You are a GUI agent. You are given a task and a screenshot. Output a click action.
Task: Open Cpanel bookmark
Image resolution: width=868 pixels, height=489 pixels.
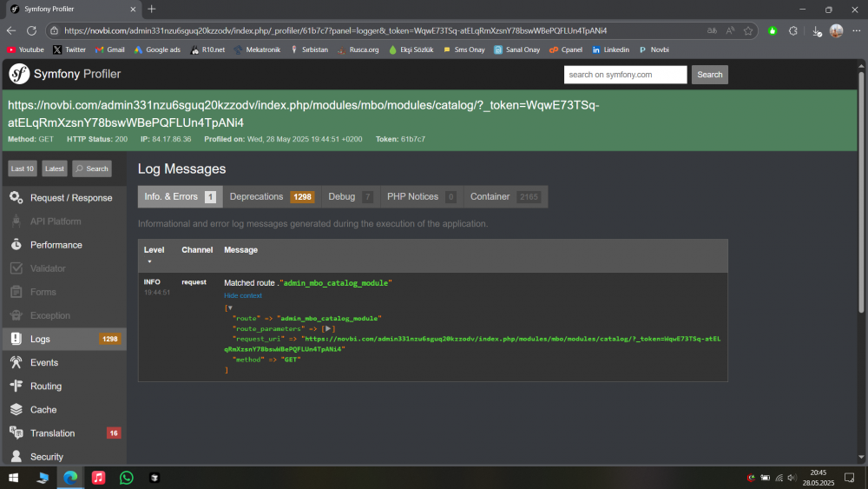point(566,50)
